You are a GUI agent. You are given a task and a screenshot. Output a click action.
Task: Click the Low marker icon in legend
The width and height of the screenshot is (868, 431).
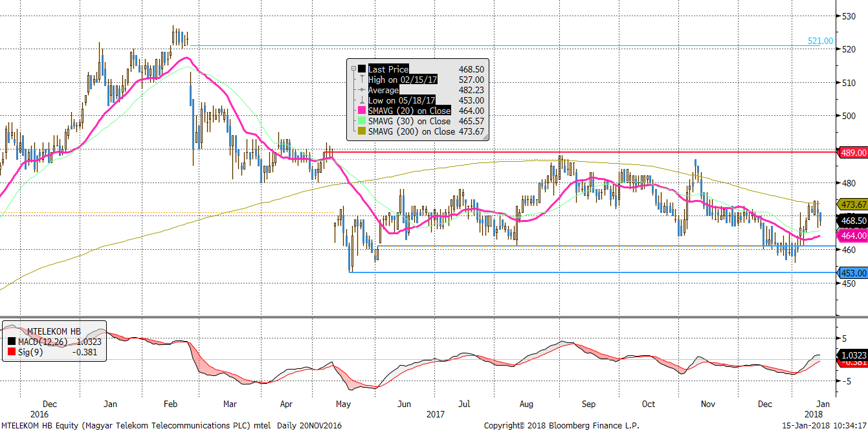pyautogui.click(x=362, y=100)
